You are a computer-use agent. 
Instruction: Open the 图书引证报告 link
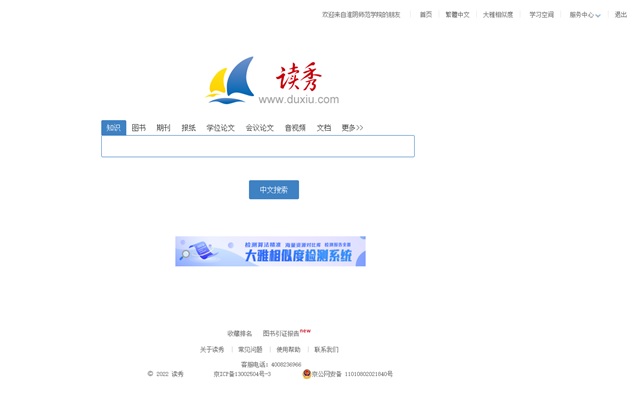click(x=281, y=333)
